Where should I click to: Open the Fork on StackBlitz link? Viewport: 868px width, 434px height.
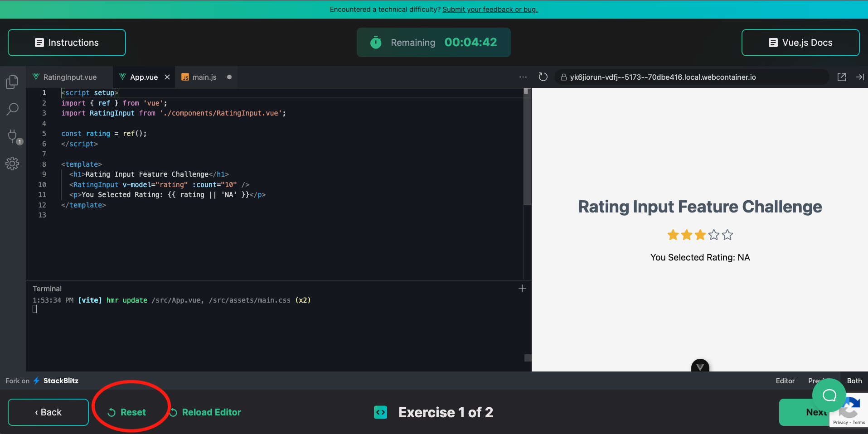point(42,381)
